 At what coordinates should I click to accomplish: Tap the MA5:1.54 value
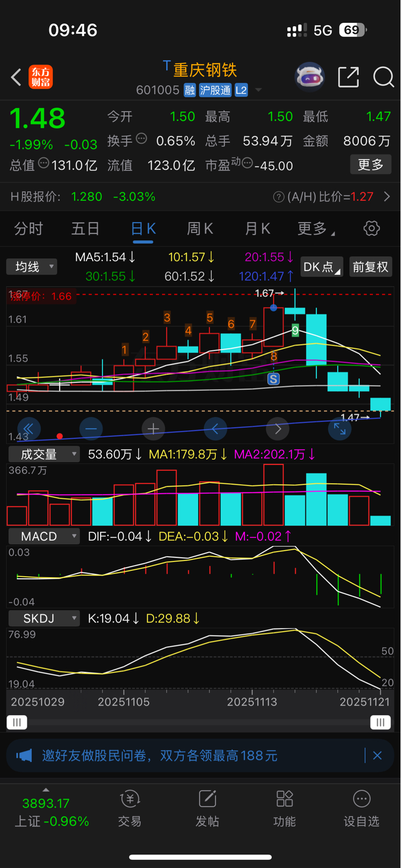click(x=105, y=257)
